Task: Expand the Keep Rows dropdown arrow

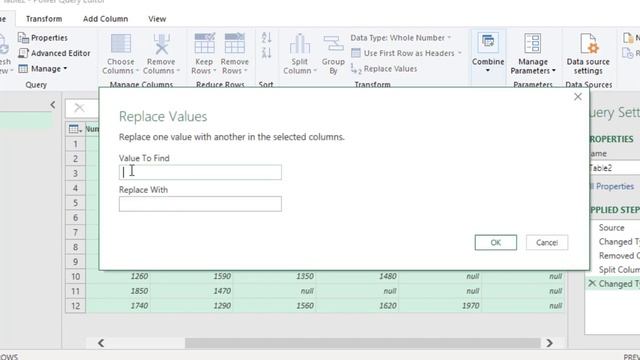Action: (215, 71)
